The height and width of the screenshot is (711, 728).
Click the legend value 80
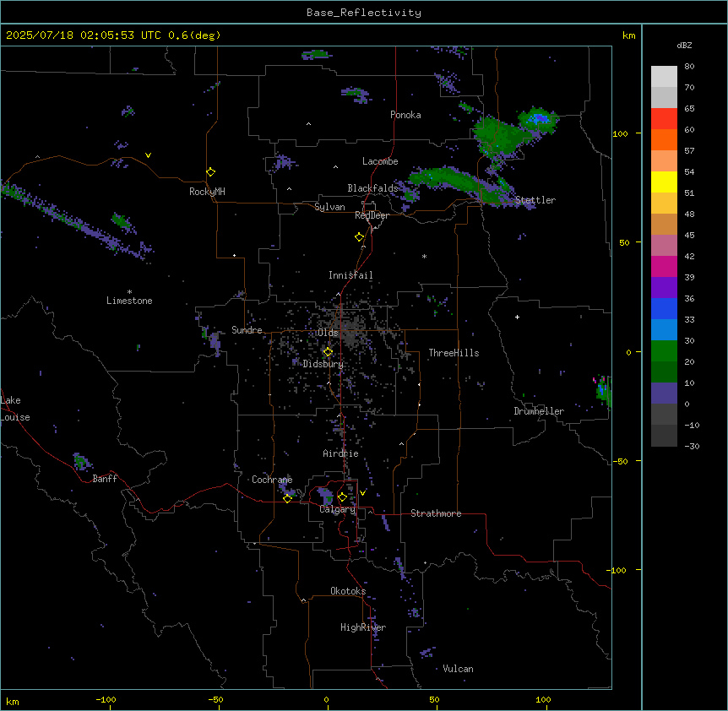pyautogui.click(x=689, y=67)
